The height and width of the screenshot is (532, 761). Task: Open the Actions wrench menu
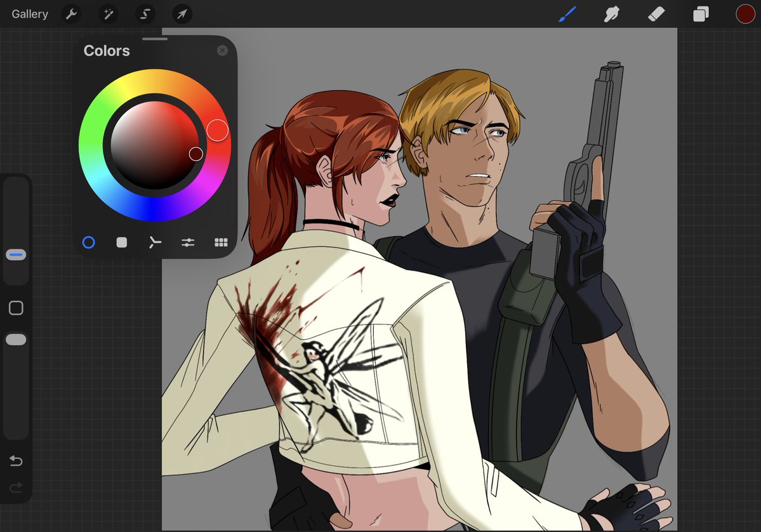pos(71,14)
